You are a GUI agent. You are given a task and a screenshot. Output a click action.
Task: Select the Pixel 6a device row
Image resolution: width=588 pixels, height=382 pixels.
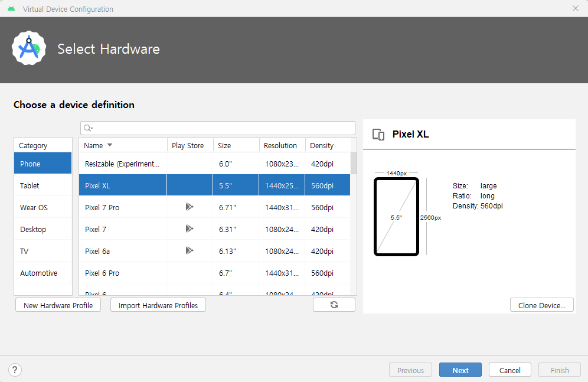(214, 251)
